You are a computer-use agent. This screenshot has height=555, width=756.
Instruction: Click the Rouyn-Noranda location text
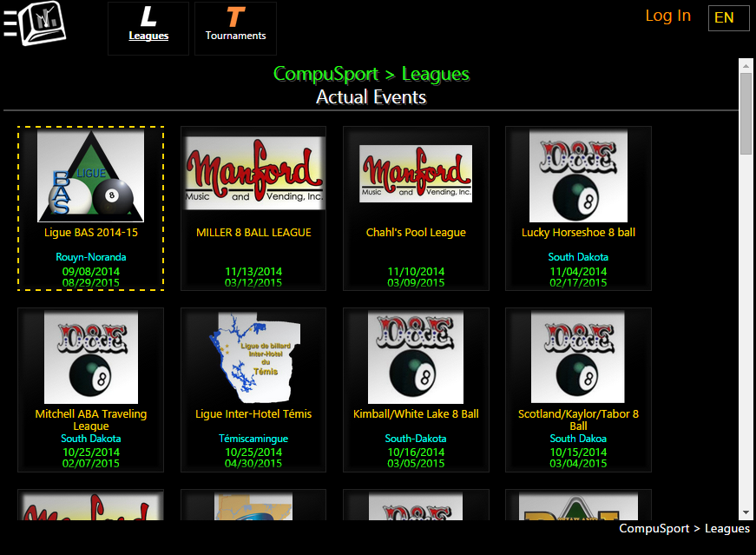coord(90,257)
